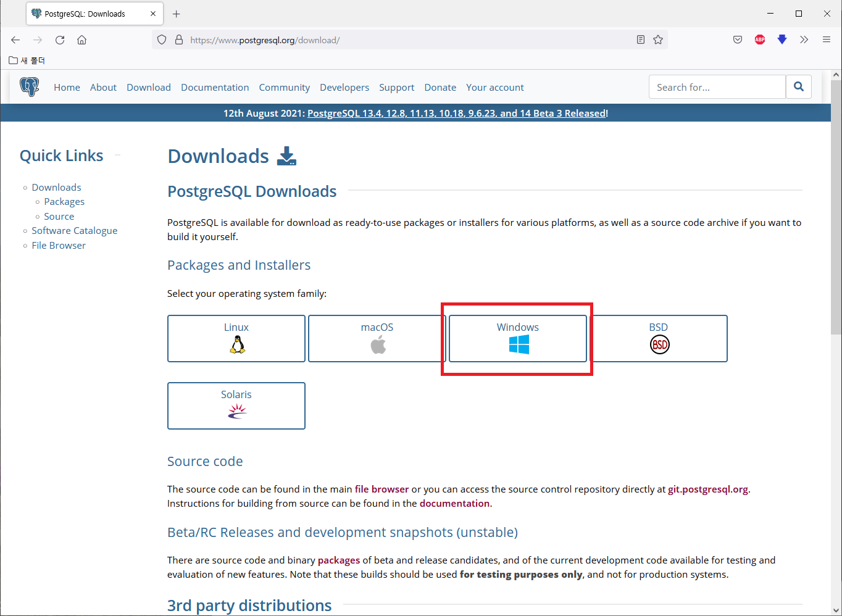Click the site security padlock icon
842x616 pixels.
click(179, 40)
